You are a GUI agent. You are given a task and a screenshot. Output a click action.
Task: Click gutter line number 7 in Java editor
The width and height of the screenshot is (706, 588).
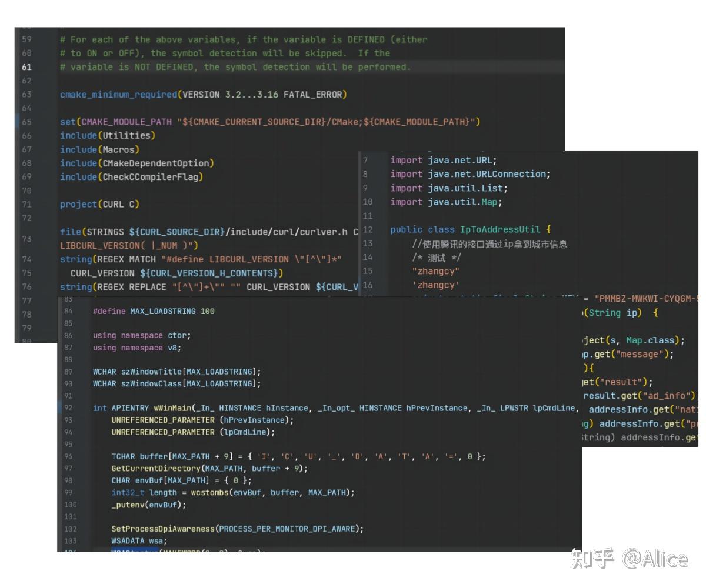pyautogui.click(x=365, y=161)
